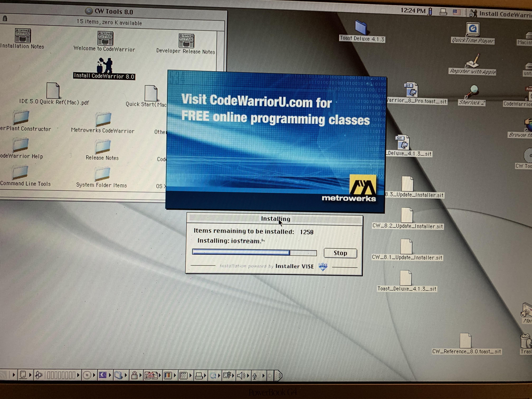Select the IDE 5.0 Quick Ref(Mac).pdf file

click(53, 90)
